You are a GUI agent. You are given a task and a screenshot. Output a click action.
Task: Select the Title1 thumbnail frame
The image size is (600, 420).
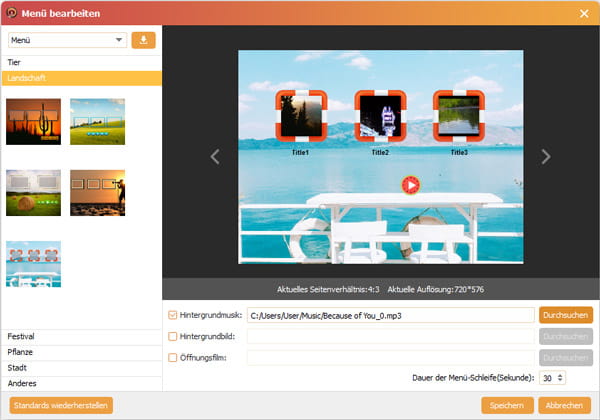[300, 117]
